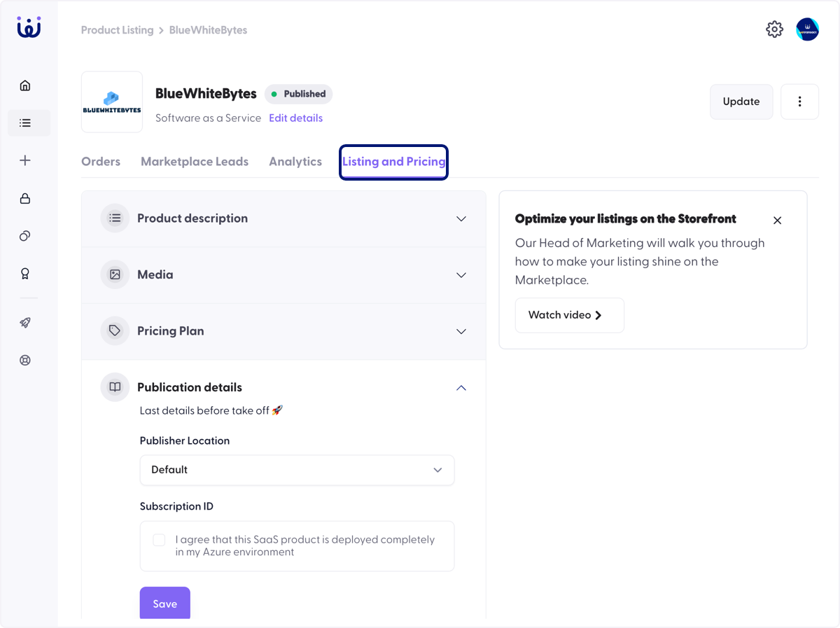This screenshot has height=628, width=840.
Task: Open the lifebuoy support icon in sidebar
Action: [25, 361]
